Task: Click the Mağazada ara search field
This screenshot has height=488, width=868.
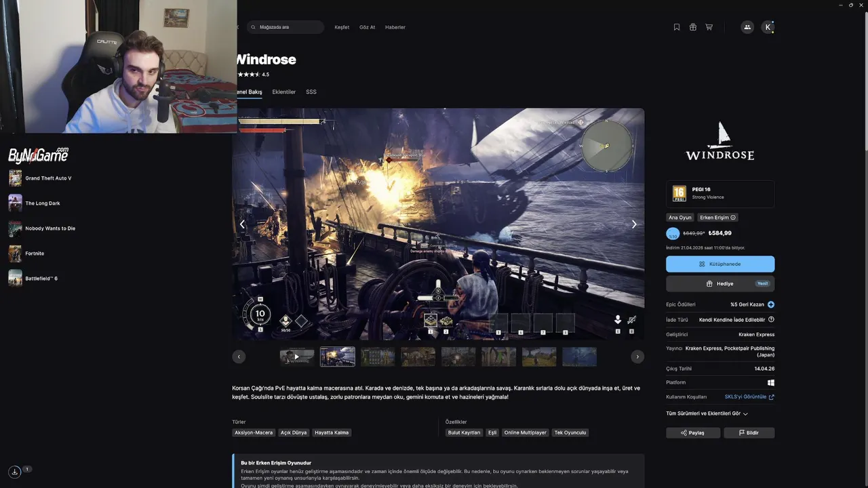Action: [x=285, y=27]
